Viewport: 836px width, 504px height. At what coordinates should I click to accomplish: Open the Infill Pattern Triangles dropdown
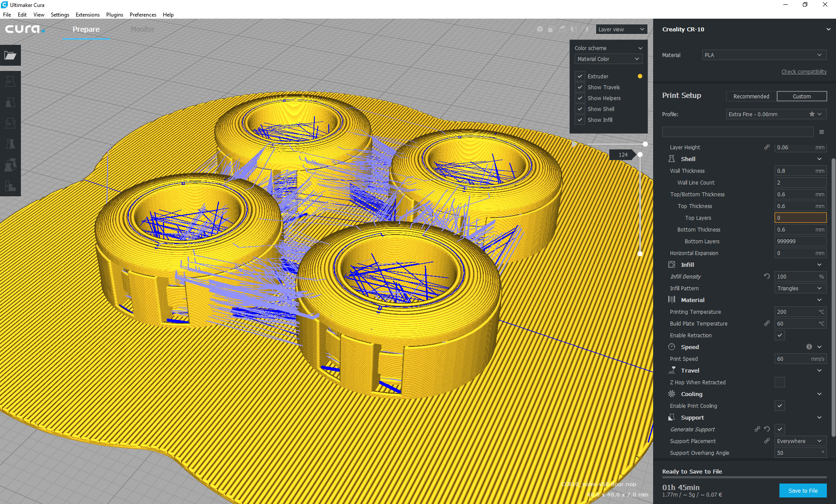pos(801,288)
